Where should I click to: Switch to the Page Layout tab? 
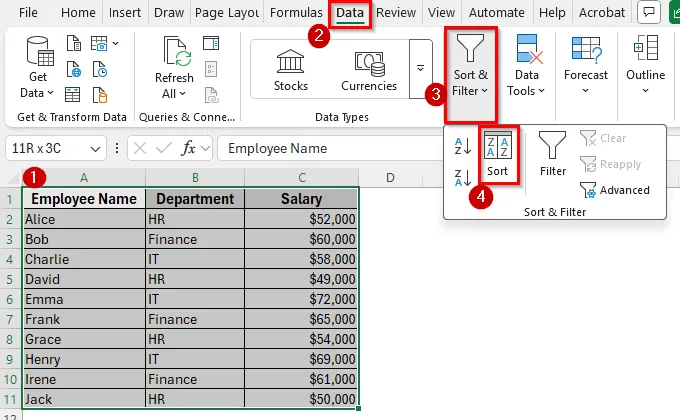point(226,13)
